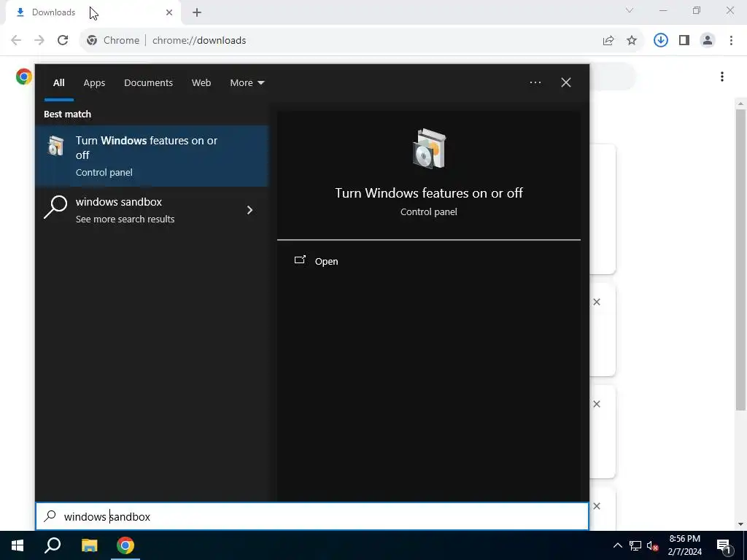Share this page from the address bar
747x560 pixels.
click(x=608, y=41)
